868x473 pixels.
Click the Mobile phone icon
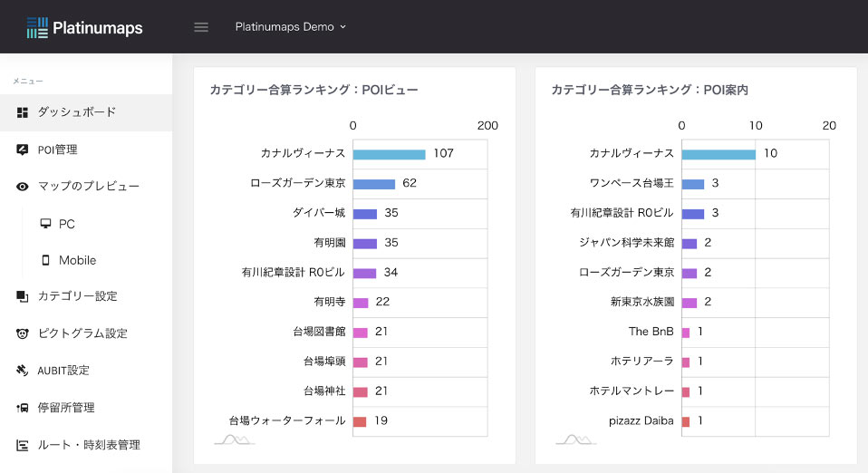click(x=45, y=260)
